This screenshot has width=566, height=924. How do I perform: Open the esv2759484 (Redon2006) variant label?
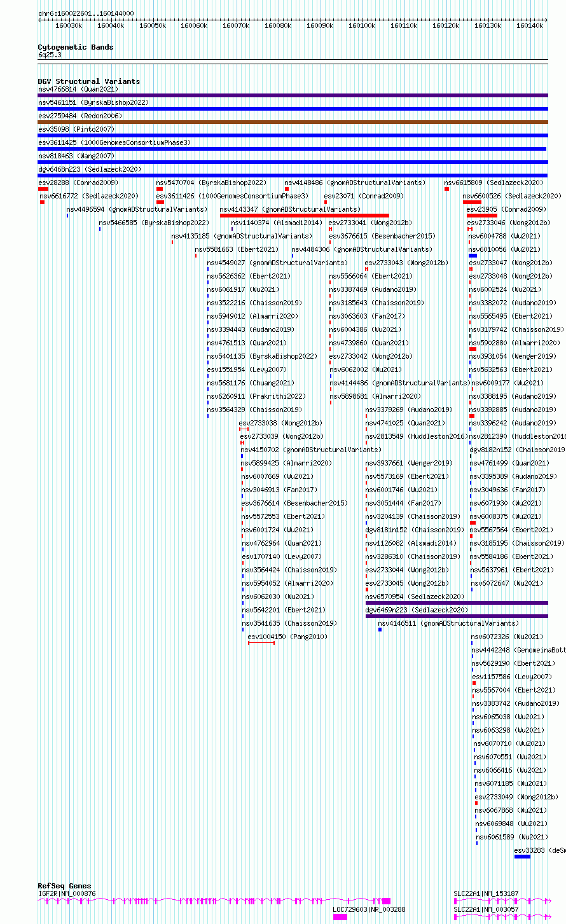click(x=80, y=116)
